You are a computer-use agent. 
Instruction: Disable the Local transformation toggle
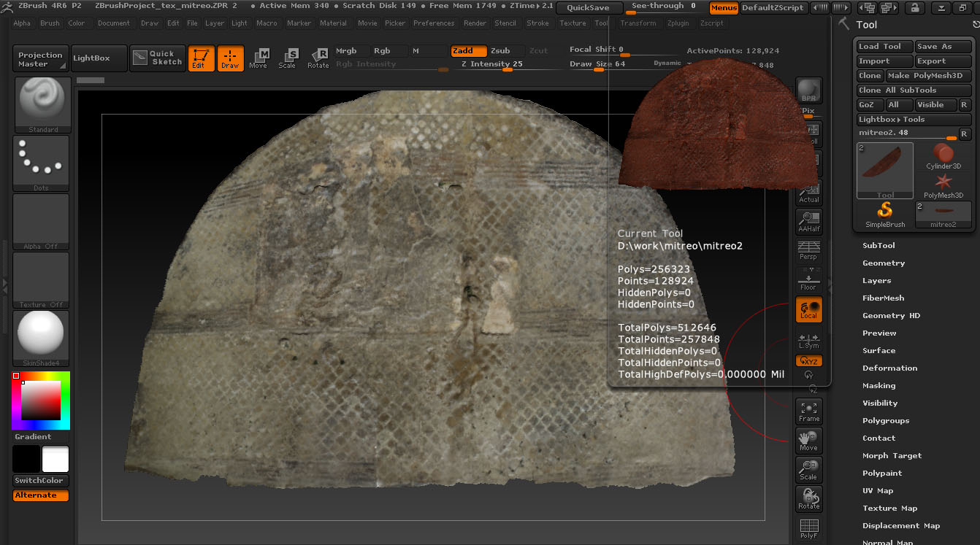pos(808,309)
